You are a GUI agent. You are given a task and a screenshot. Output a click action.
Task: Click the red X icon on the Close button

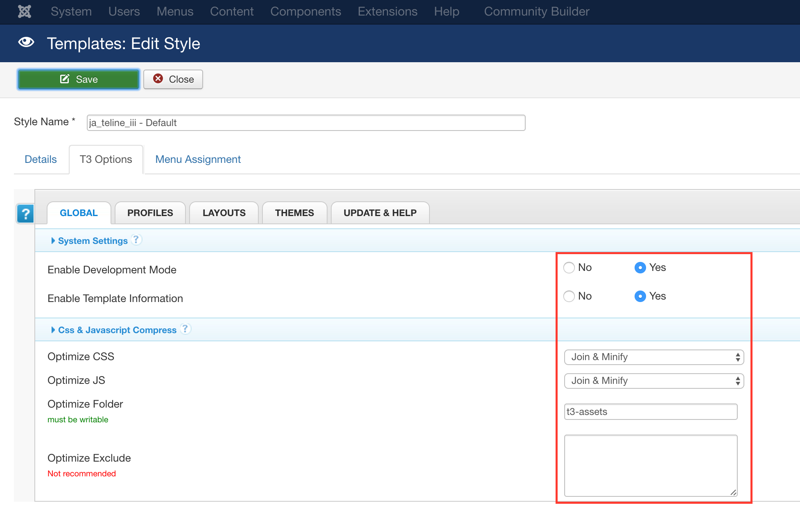[158, 79]
